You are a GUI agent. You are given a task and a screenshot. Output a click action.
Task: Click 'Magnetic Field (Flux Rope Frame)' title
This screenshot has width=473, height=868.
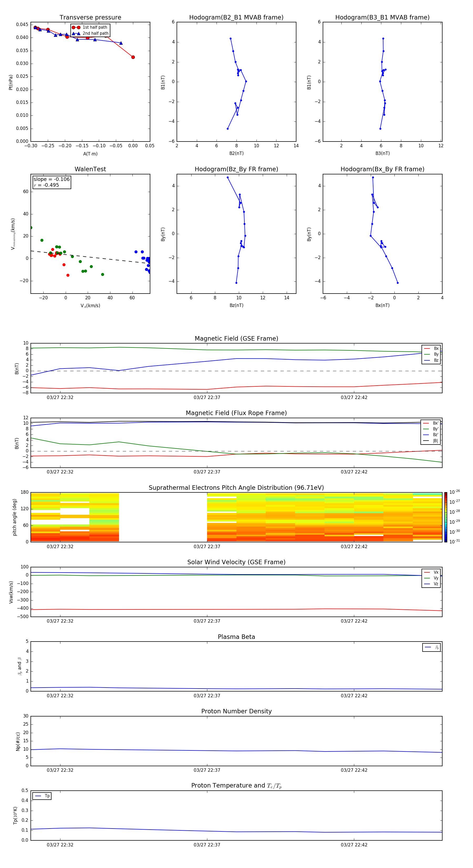pos(236,413)
